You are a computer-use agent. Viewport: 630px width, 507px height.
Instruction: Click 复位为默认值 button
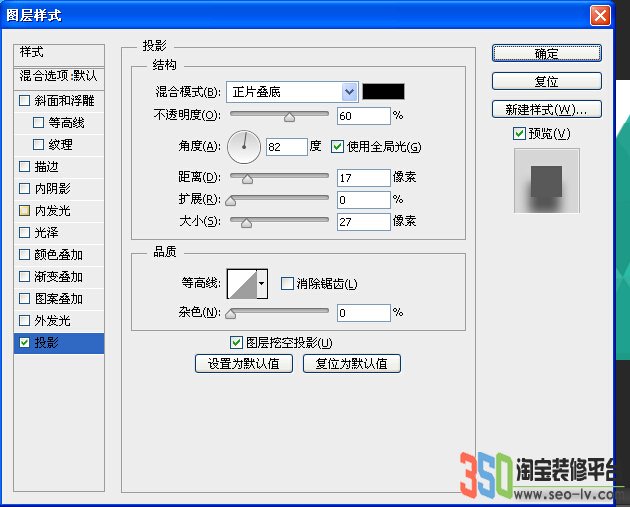[x=352, y=364]
